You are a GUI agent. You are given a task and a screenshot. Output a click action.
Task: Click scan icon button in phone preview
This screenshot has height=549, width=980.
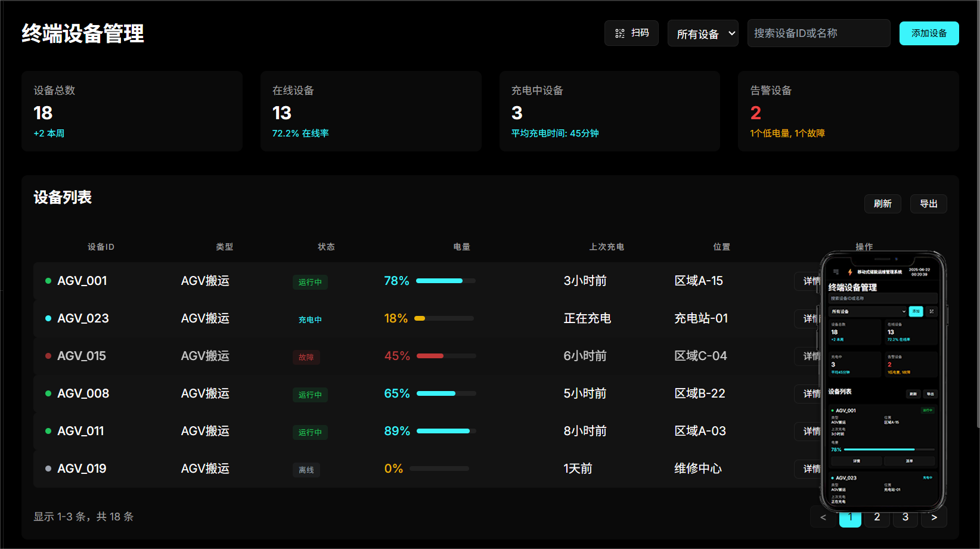click(x=931, y=311)
